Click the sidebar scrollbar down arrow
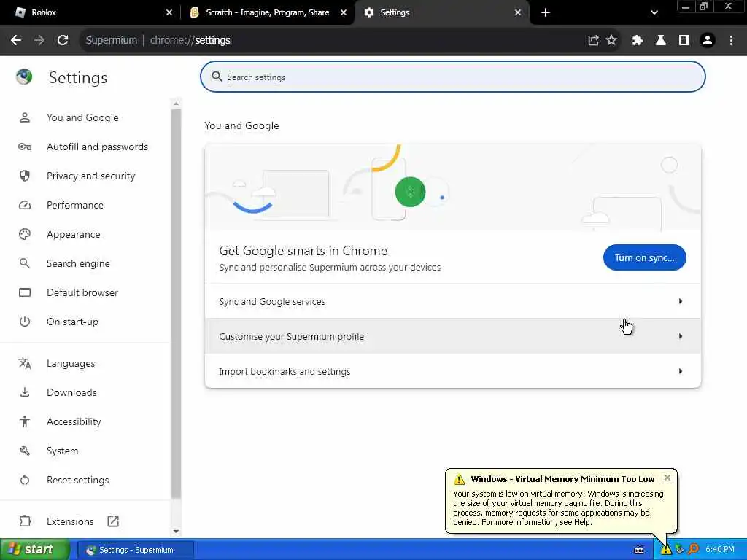747x560 pixels. 176,531
